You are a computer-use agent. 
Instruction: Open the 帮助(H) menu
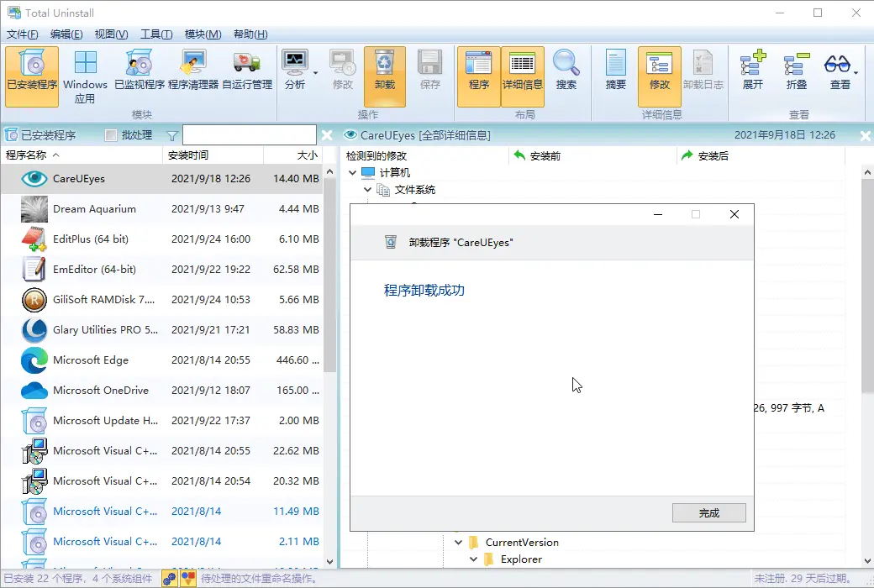coord(250,34)
